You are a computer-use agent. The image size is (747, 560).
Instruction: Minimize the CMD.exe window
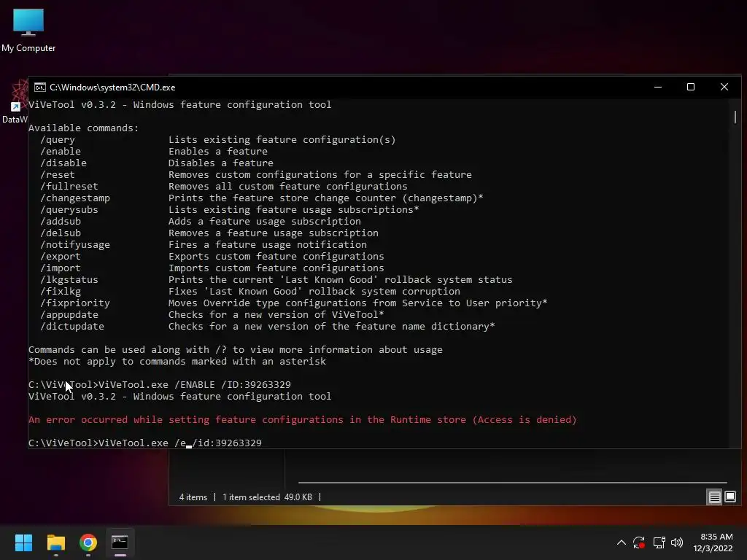(x=658, y=87)
